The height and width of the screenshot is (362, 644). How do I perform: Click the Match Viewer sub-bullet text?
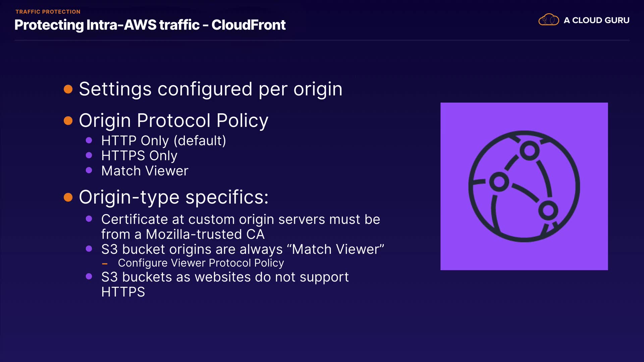coord(145,171)
